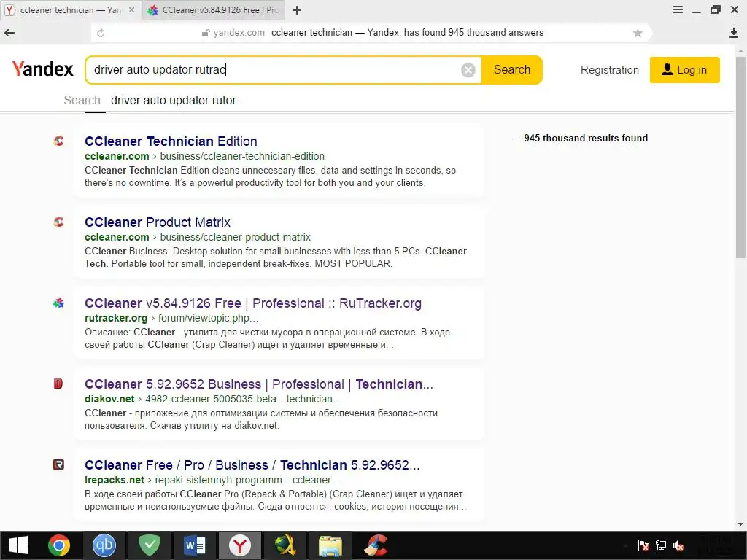Image resolution: width=747 pixels, height=560 pixels.
Task: Switch to CCleaner v5.84.9126 Free tab
Action: pyautogui.click(x=214, y=10)
